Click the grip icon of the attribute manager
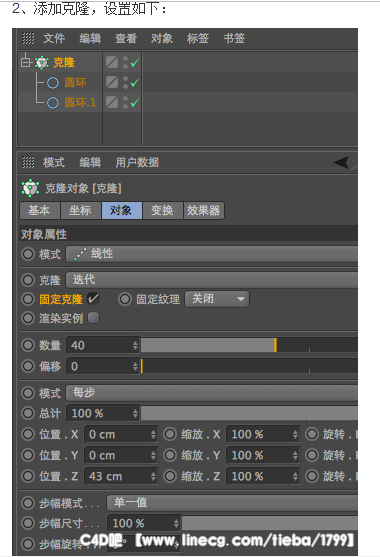 28,162
